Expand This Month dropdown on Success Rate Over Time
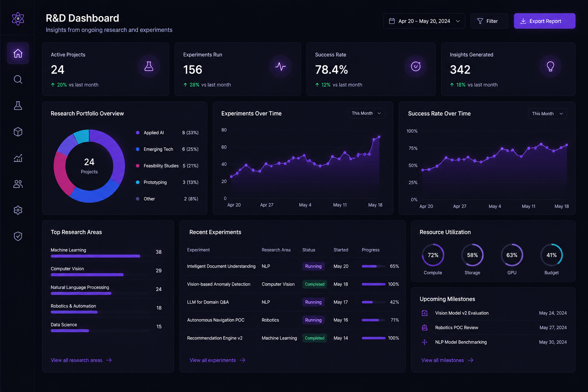This screenshot has height=392, width=588. tap(547, 114)
